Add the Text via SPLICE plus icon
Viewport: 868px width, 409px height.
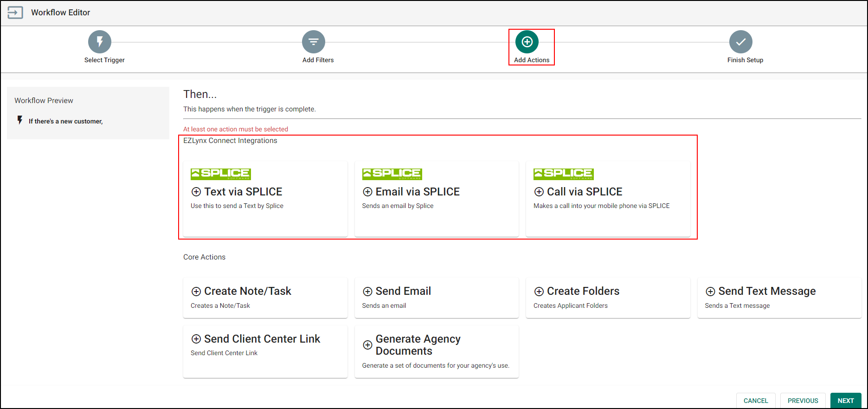click(x=196, y=192)
